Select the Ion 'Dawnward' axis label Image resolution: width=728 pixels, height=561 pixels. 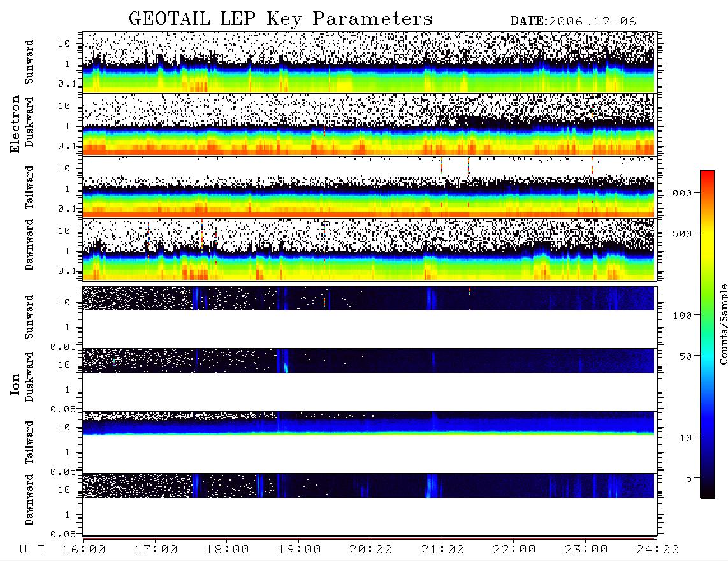[29, 500]
